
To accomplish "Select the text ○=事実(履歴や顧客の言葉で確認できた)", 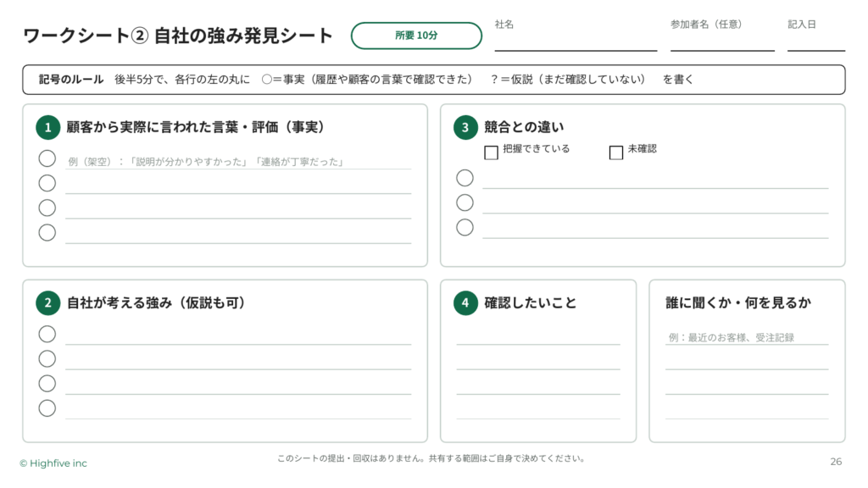I will click(x=366, y=79).
